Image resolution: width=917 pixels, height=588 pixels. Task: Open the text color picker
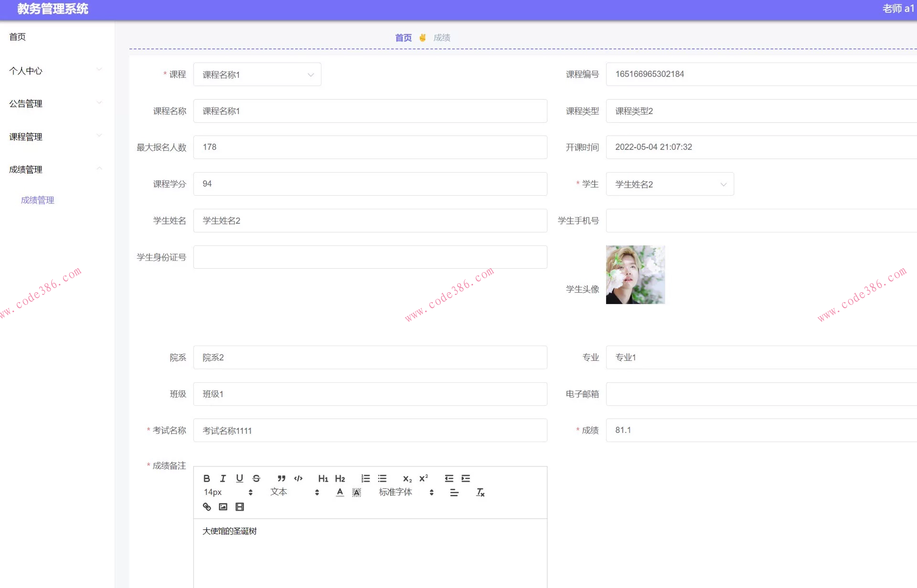click(340, 492)
